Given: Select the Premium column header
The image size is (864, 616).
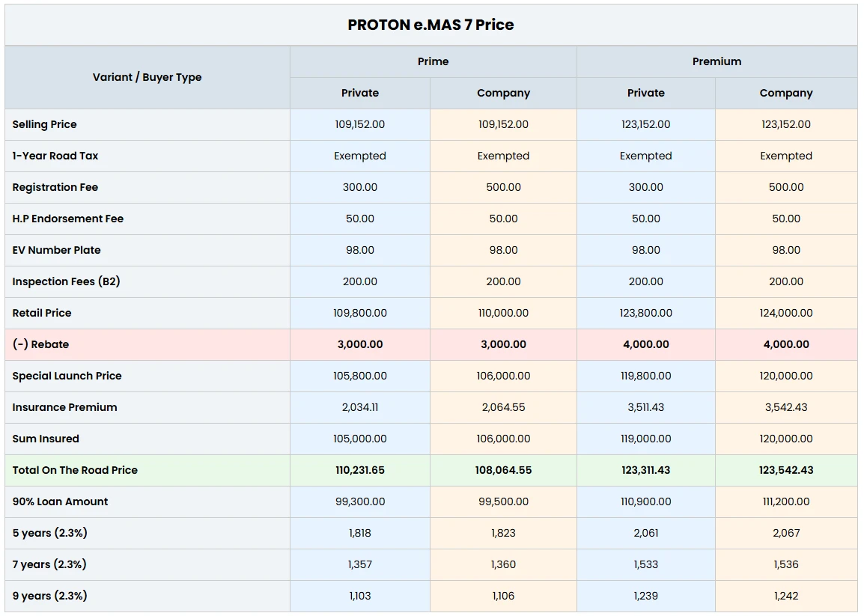Looking at the screenshot, I should (x=717, y=61).
